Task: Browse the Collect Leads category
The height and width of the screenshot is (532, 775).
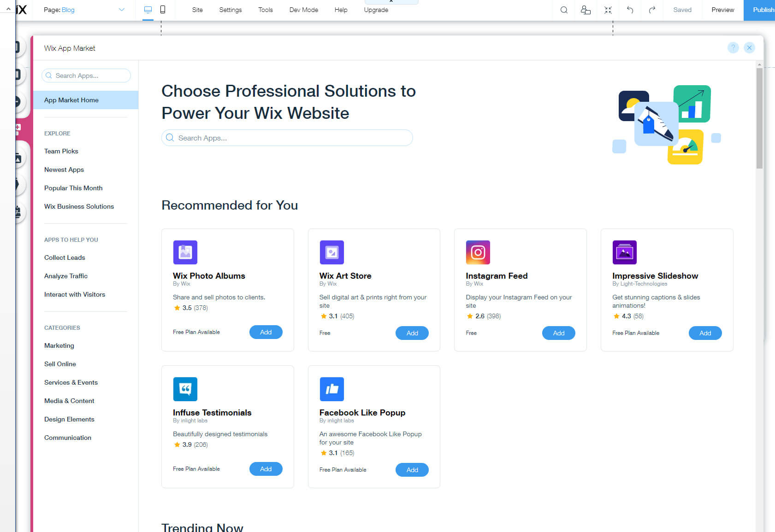Action: (x=64, y=257)
